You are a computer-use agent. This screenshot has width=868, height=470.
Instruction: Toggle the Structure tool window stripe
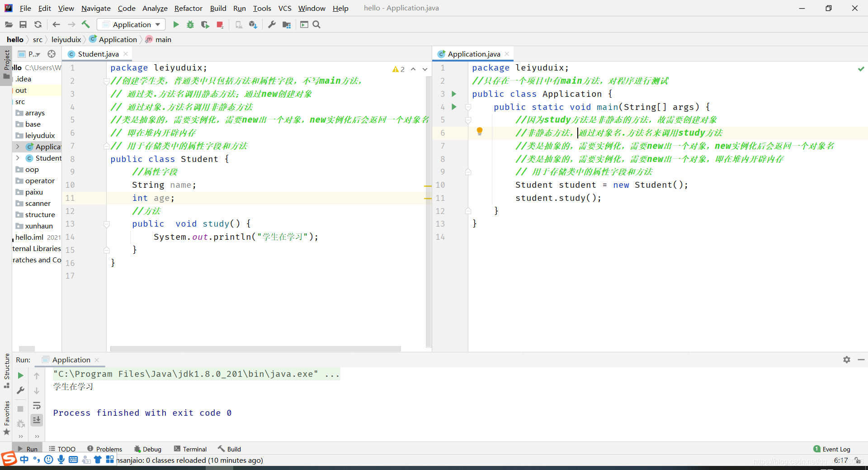pos(6,370)
